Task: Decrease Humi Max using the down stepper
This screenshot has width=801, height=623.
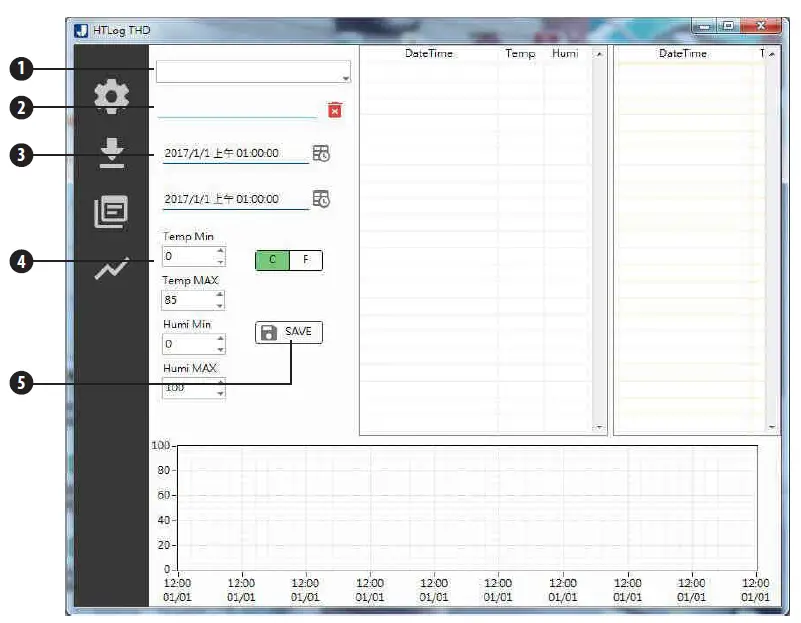Action: (x=220, y=391)
